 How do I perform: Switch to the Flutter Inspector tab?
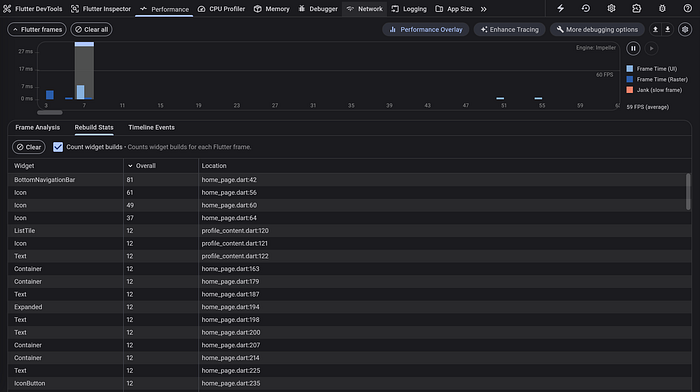coord(101,9)
